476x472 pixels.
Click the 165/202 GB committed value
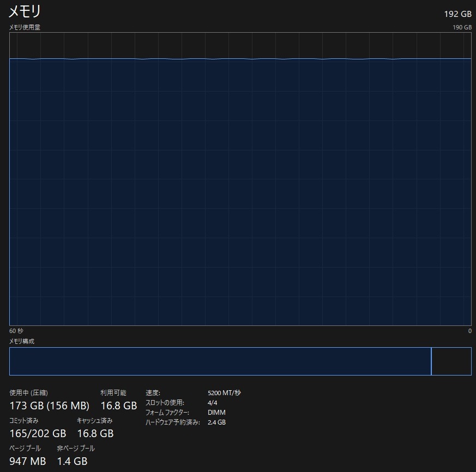[38, 433]
